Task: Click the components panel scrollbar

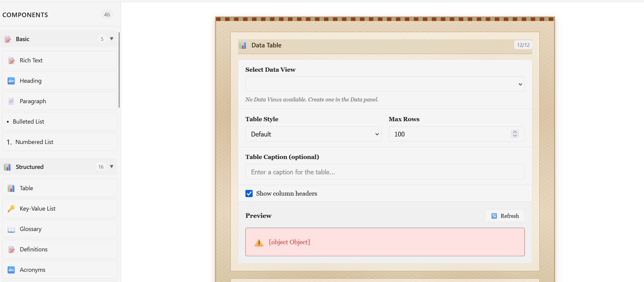Action: (x=119, y=70)
